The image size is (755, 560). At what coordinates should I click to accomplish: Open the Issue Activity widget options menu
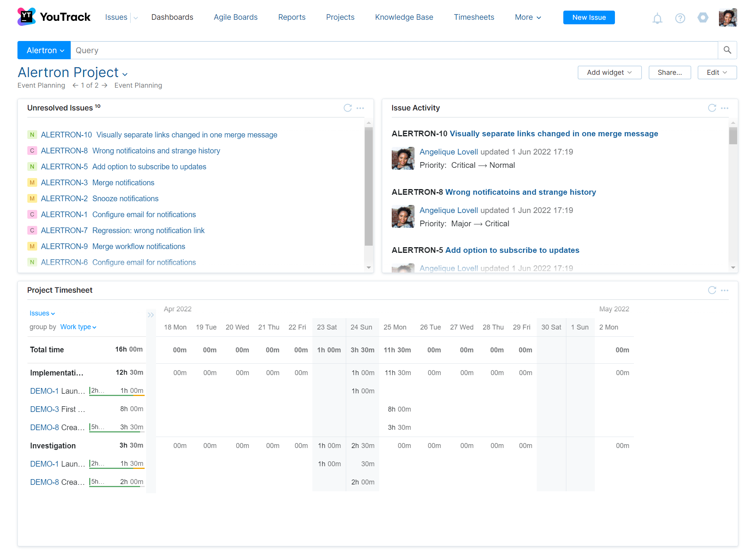tap(724, 108)
